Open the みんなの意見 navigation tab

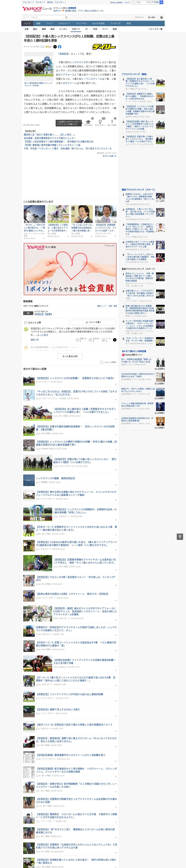coord(98,24)
